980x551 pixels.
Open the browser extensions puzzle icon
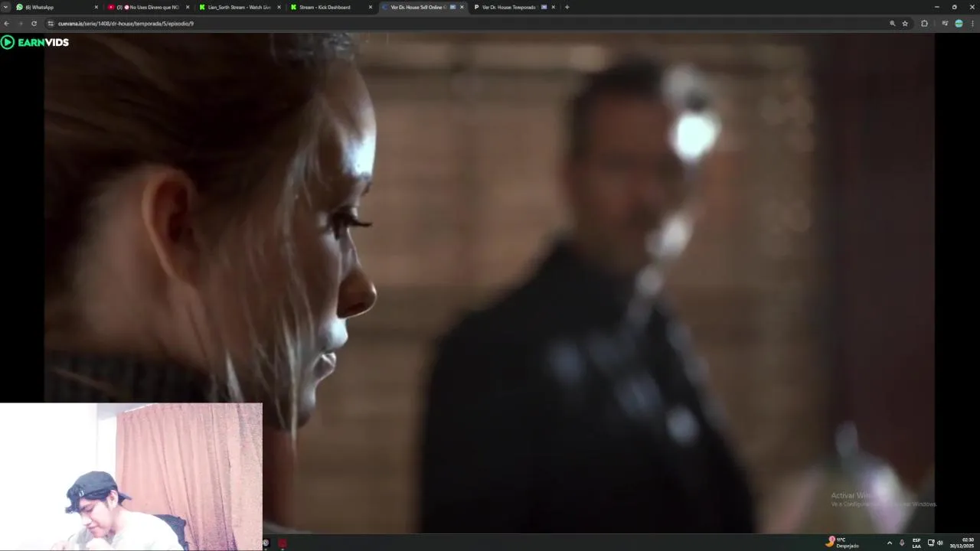(x=924, y=24)
